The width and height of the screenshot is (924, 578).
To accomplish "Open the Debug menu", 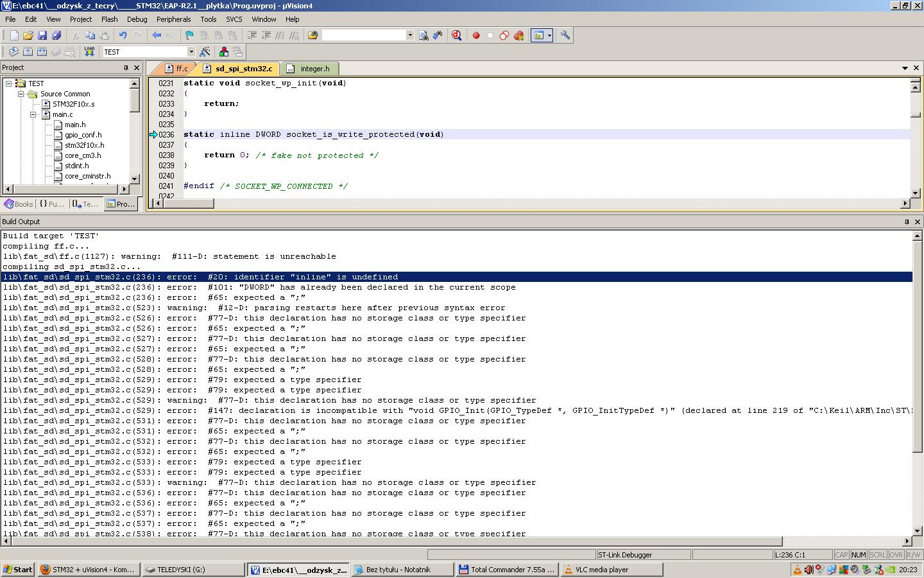I will pyautogui.click(x=137, y=19).
